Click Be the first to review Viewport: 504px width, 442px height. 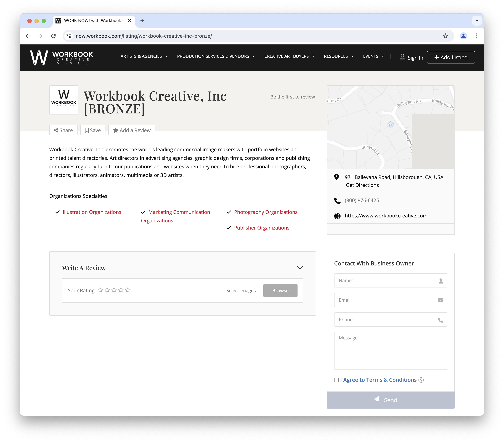[x=292, y=97]
